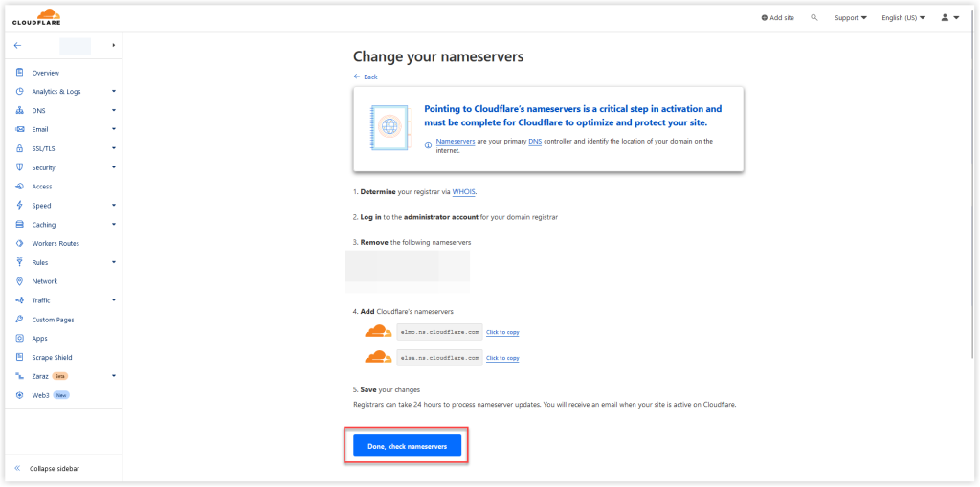Image resolution: width=980 pixels, height=487 pixels.
Task: Click the Rules filter icon
Action: click(19, 262)
